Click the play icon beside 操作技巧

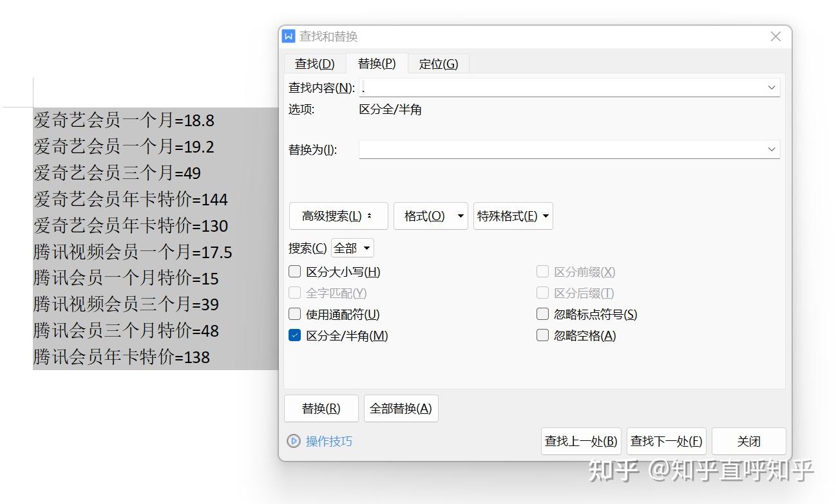point(294,441)
